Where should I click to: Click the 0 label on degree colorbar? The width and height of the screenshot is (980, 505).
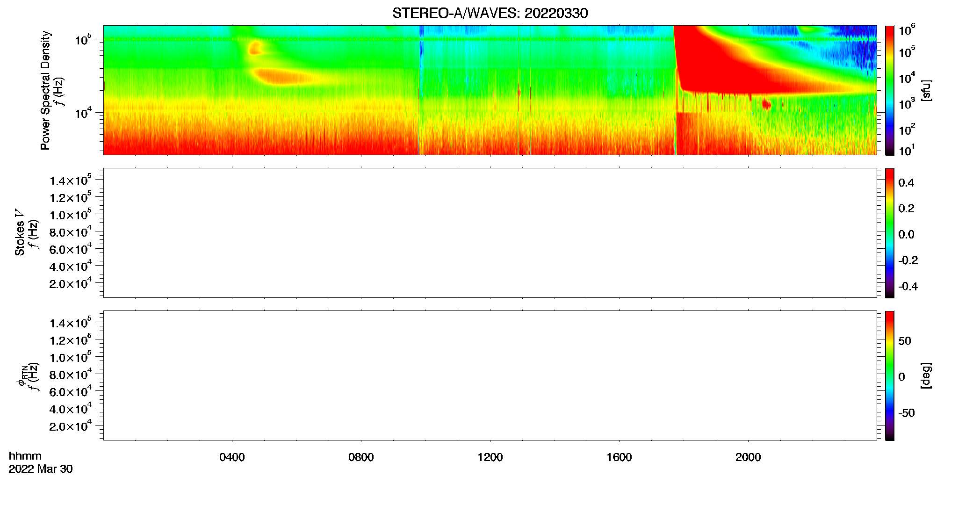pos(901,377)
